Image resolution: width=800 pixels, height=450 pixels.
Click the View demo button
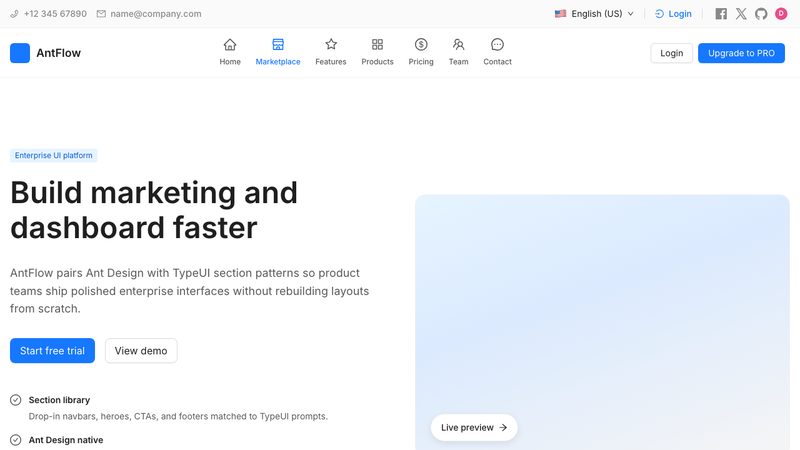pyautogui.click(x=141, y=351)
